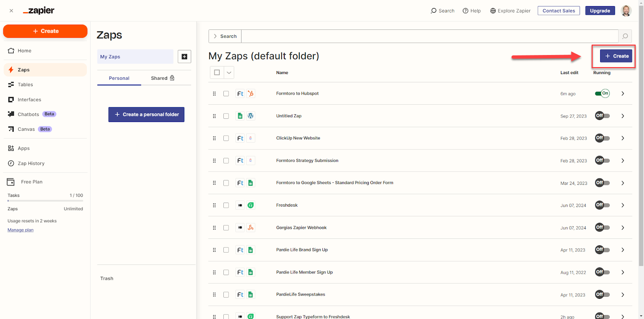Click the ClickUp icon in ClickUp New Website row
Image resolution: width=644 pixels, height=319 pixels.
[x=250, y=138]
